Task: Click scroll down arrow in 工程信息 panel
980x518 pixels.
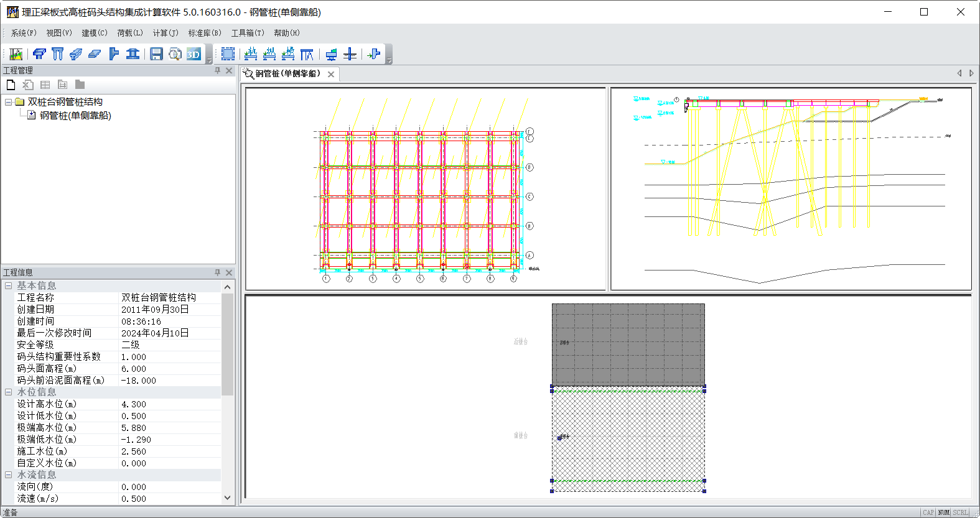Action: (227, 497)
